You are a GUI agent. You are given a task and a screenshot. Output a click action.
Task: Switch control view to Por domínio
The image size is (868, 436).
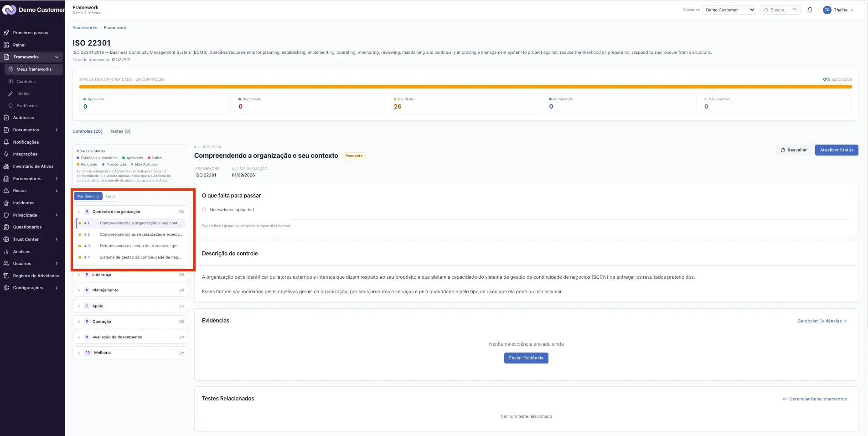pos(88,196)
